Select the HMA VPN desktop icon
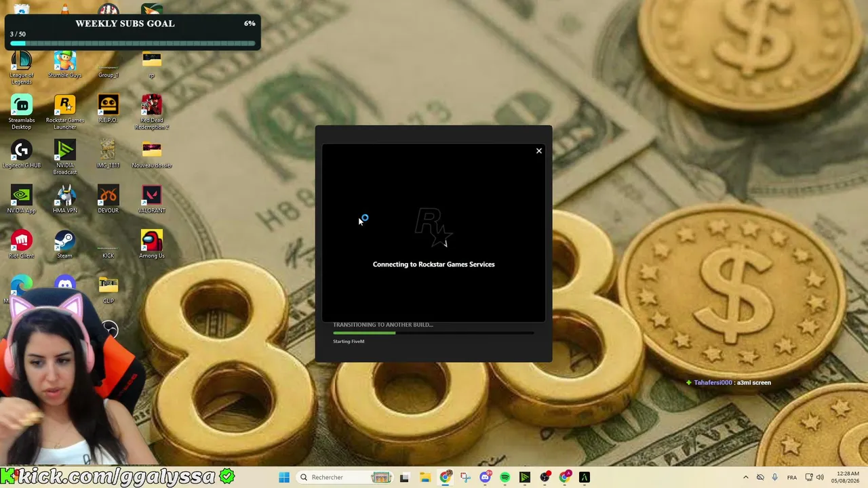 click(x=65, y=200)
